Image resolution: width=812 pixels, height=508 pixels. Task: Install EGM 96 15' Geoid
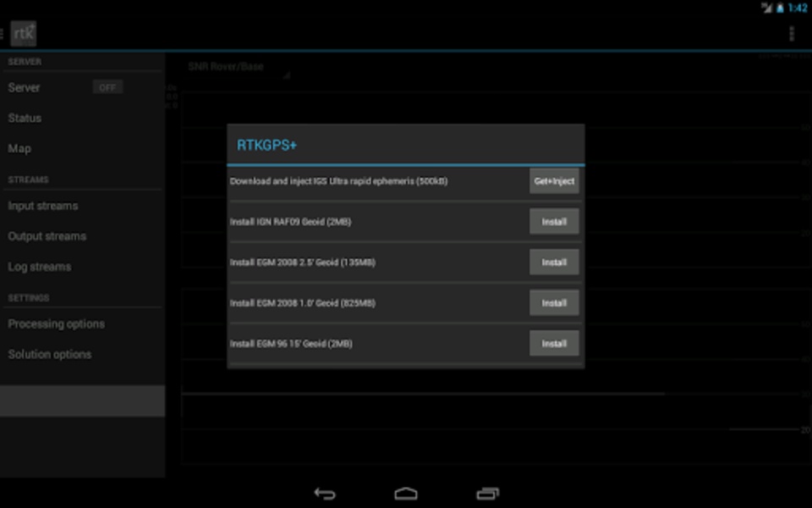pyautogui.click(x=554, y=344)
